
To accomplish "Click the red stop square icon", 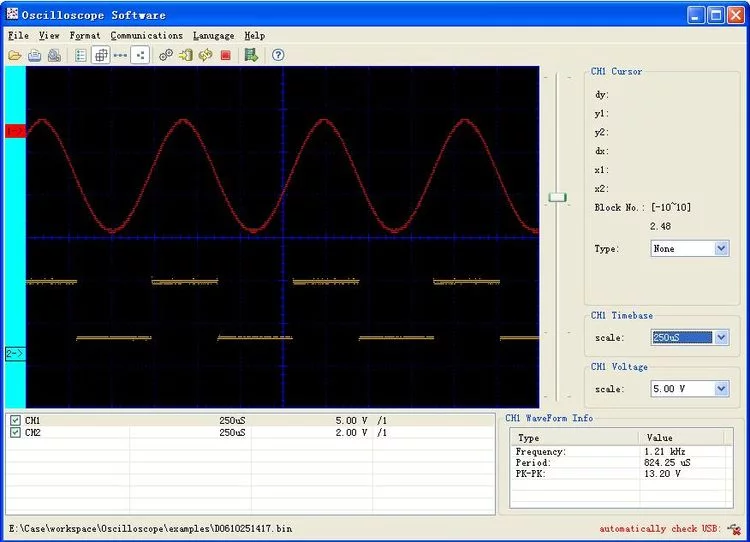I will 226,55.
